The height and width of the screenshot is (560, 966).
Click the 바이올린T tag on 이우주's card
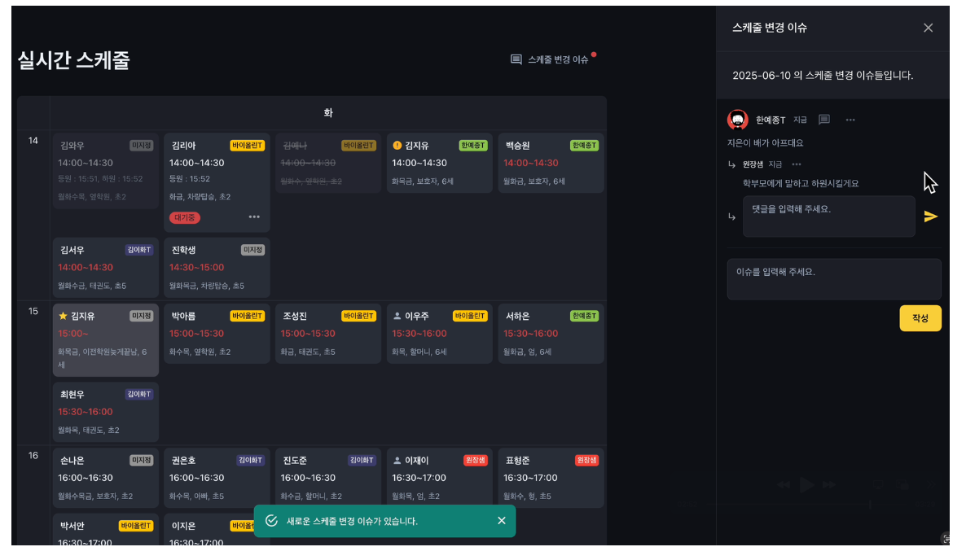(469, 316)
